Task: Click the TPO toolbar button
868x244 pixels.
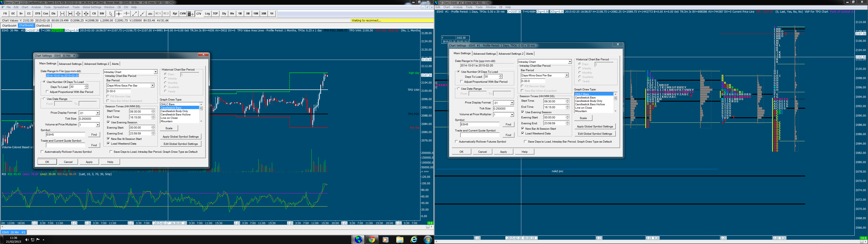Action: click(215, 14)
